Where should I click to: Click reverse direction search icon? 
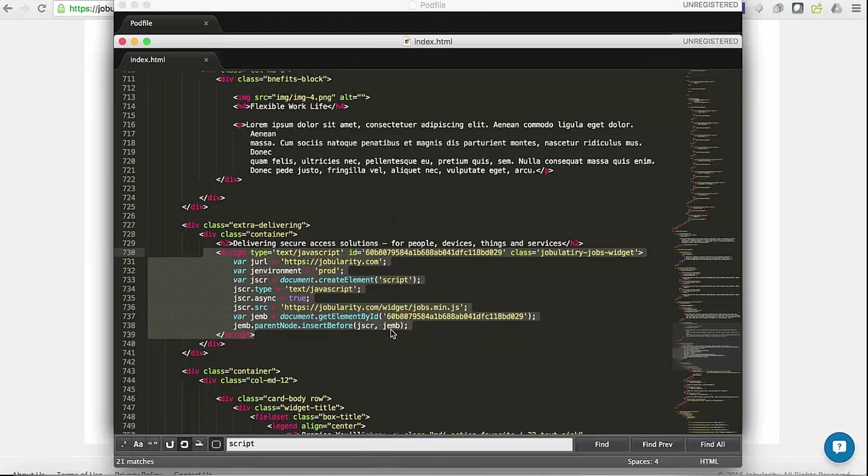click(x=170, y=444)
